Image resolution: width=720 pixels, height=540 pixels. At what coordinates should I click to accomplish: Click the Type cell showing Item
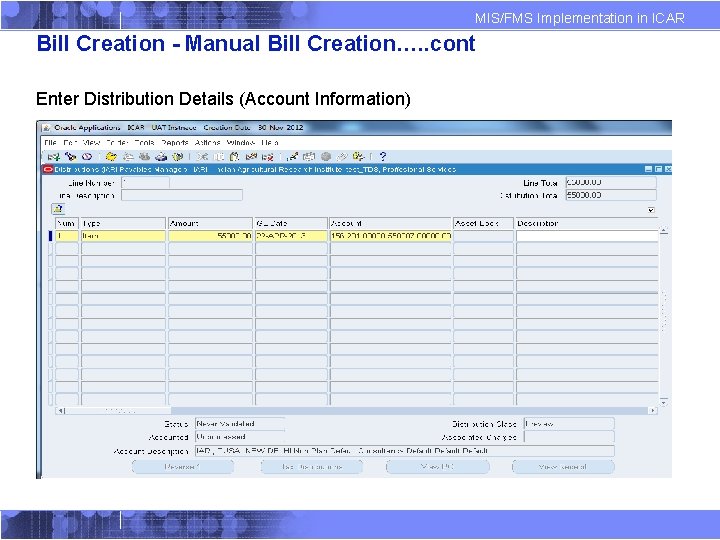coord(123,236)
